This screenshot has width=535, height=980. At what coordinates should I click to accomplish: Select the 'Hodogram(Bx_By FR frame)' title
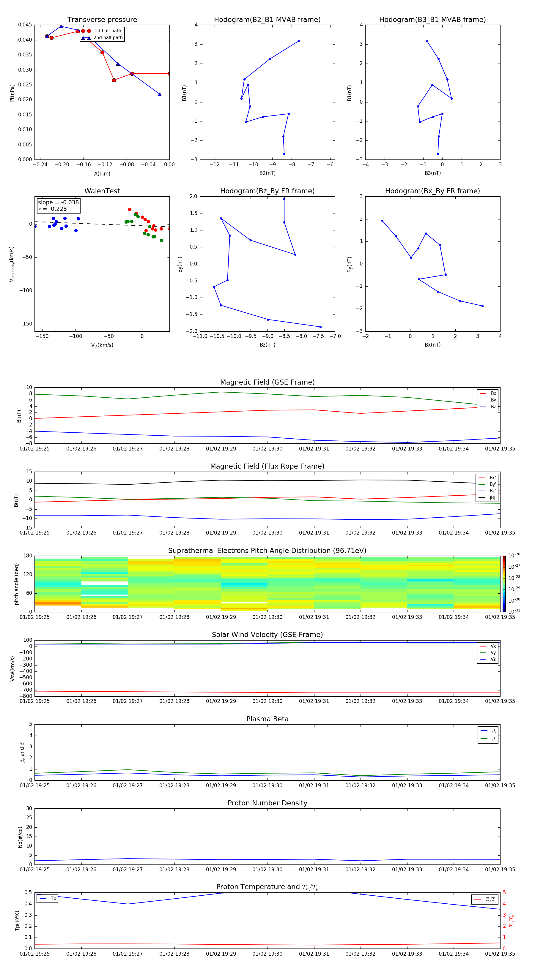click(x=432, y=191)
